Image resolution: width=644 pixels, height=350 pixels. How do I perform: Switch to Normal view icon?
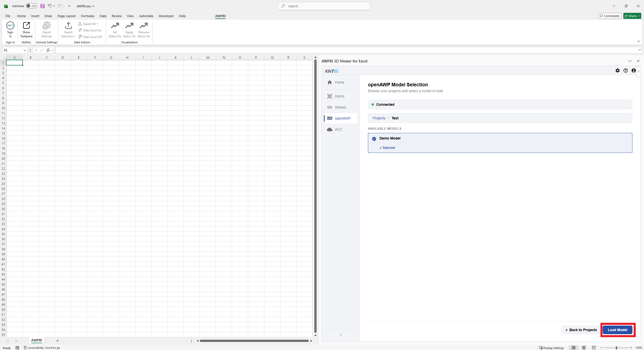pyautogui.click(x=574, y=348)
